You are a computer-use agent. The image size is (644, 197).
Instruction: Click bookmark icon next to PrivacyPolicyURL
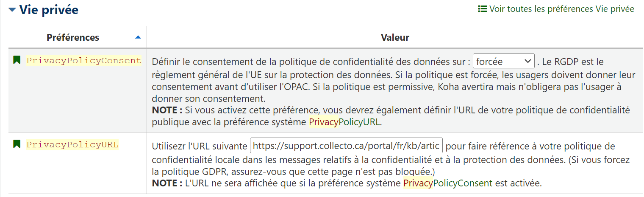17,144
